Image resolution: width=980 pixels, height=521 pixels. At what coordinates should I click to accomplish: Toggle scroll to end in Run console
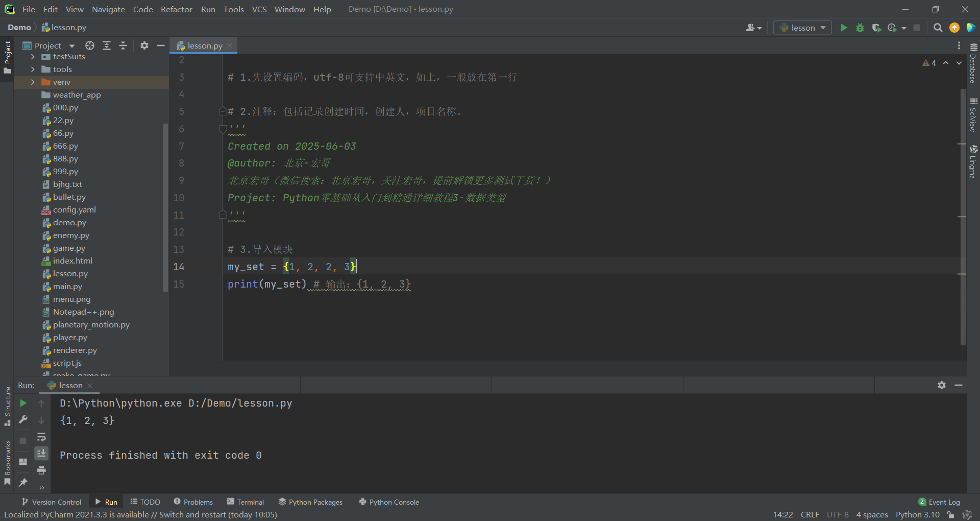pyautogui.click(x=41, y=453)
